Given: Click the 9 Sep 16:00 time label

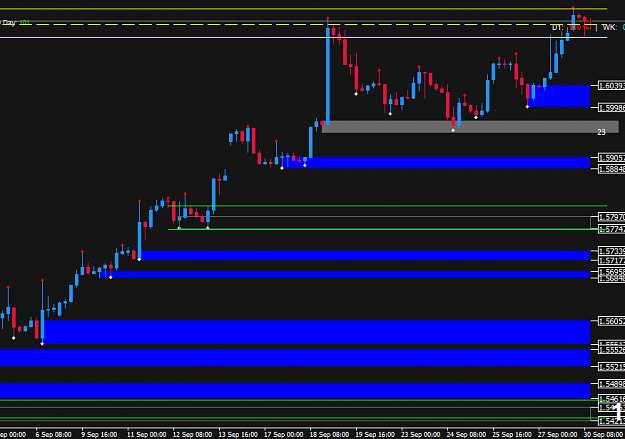Looking at the screenshot, I should click(x=99, y=434).
